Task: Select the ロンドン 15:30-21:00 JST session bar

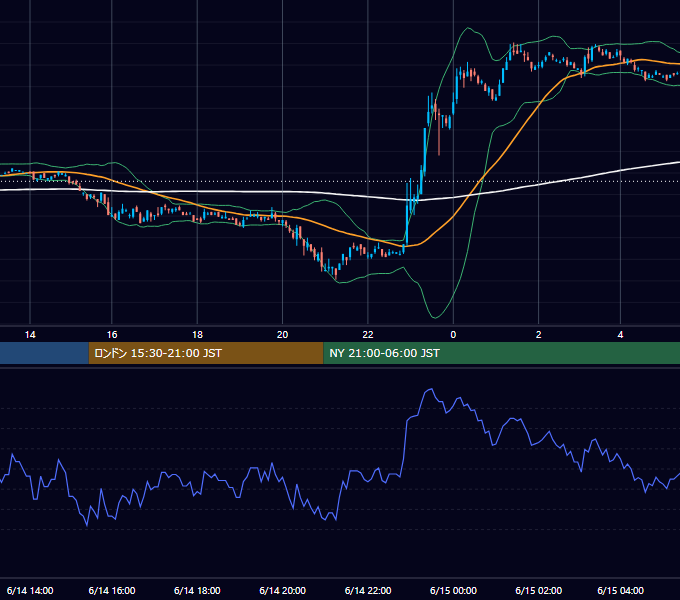Action: pyautogui.click(x=206, y=353)
